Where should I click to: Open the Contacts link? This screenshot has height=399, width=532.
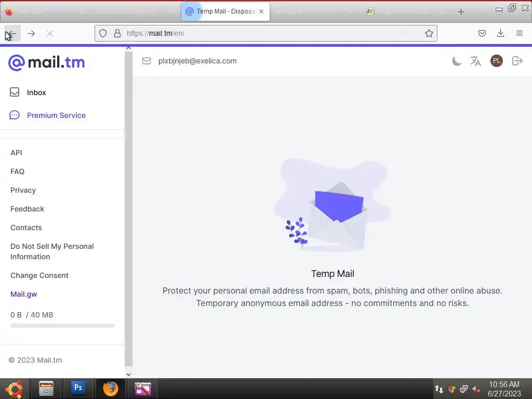[26, 228]
